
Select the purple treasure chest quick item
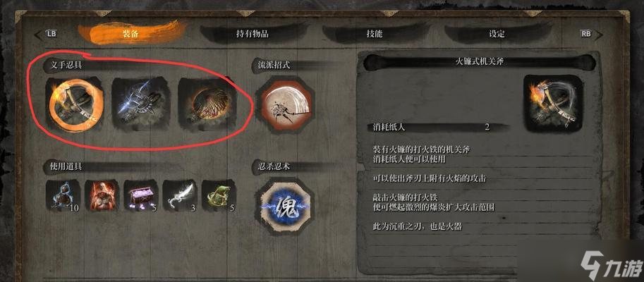[x=140, y=195]
